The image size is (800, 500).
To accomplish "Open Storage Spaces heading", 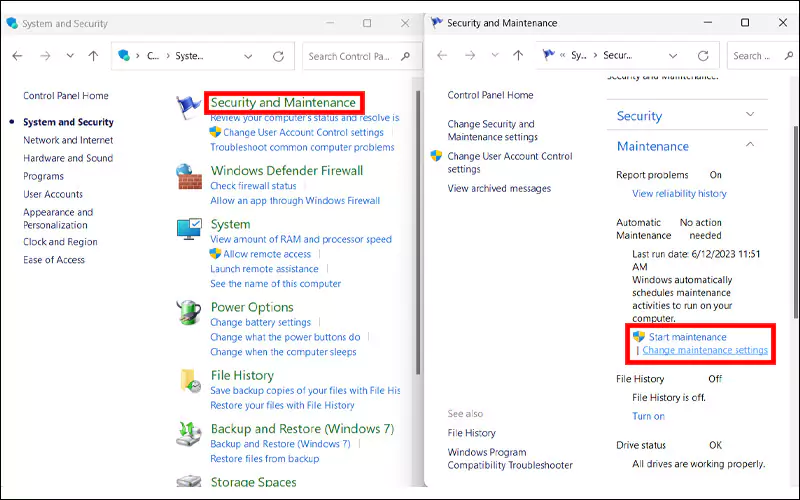I will (x=253, y=482).
